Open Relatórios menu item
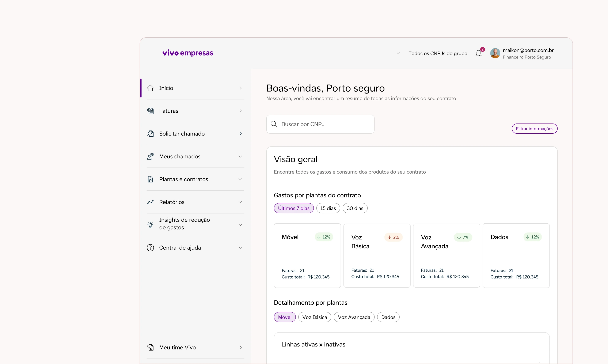The width and height of the screenshot is (608, 364). (195, 202)
